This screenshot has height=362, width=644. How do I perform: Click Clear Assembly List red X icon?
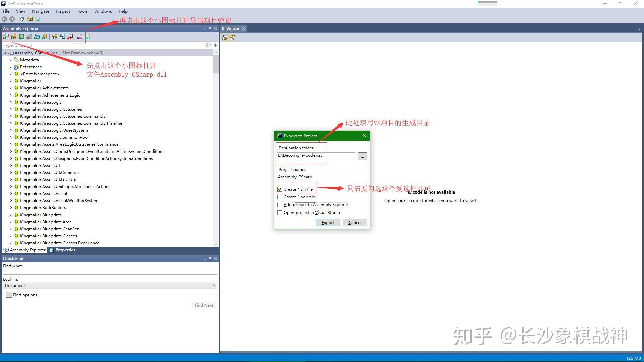tap(70, 37)
